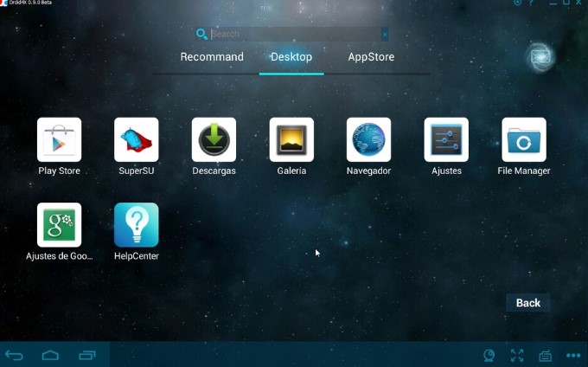Click the help question mark in title bar
Viewport: 588px width, 367px height.
tap(531, 3)
